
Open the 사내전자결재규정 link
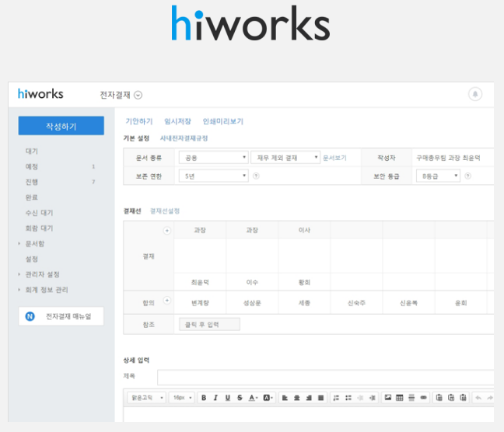pyautogui.click(x=184, y=138)
